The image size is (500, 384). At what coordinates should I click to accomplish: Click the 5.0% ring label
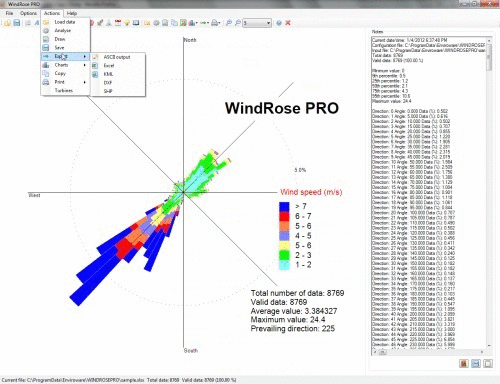coord(300,170)
